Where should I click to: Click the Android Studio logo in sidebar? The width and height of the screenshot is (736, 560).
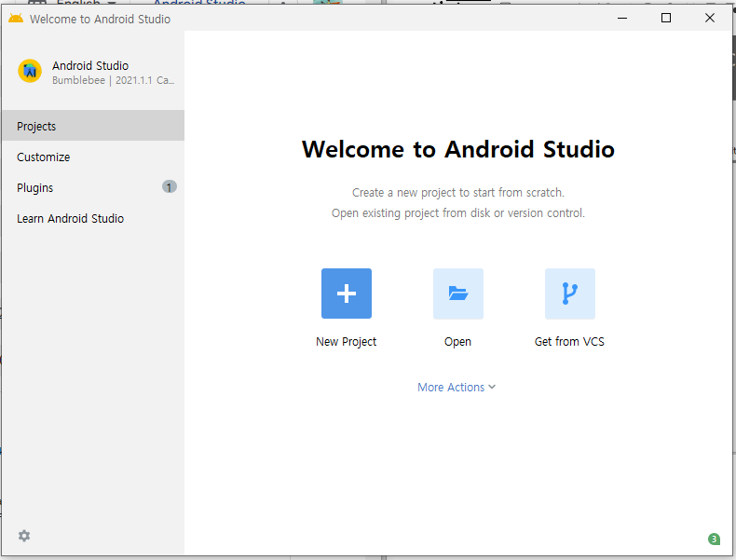[x=30, y=71]
